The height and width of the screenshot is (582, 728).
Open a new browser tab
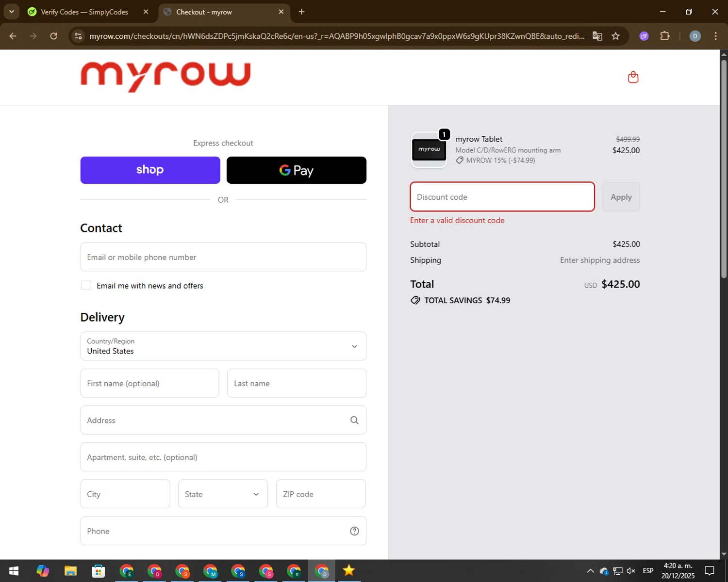coord(301,12)
